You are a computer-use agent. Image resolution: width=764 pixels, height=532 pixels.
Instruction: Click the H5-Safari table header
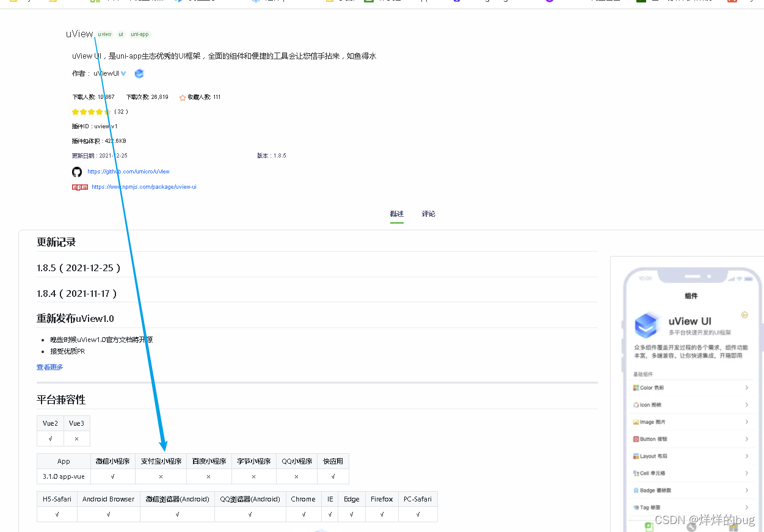pos(57,499)
